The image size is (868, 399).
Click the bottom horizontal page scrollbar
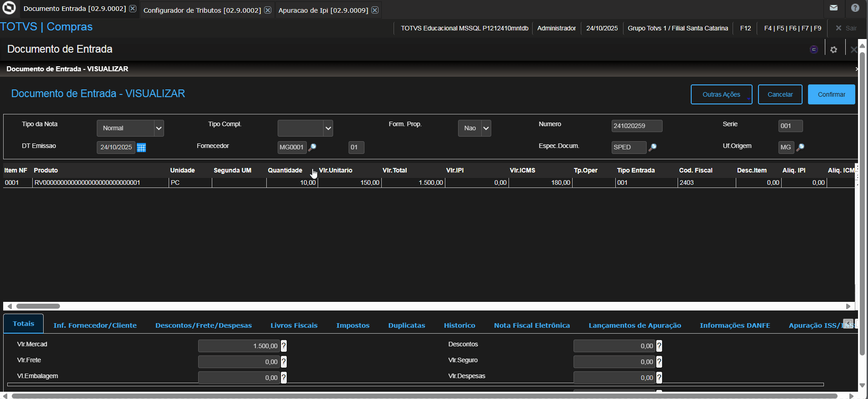pos(424,396)
